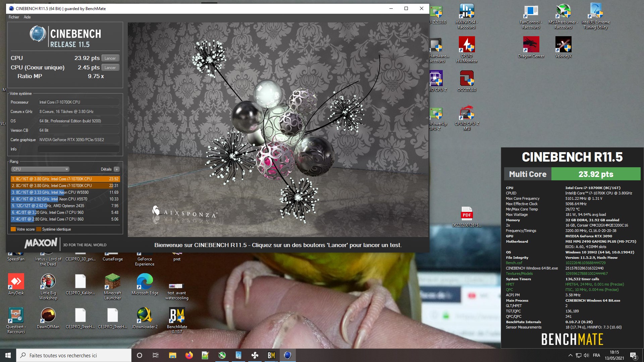Show hidden system tray icons
This screenshot has width=644, height=362.
click(570, 355)
